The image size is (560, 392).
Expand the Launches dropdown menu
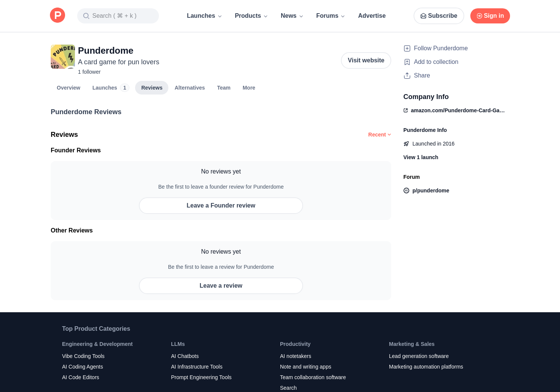[x=204, y=16]
